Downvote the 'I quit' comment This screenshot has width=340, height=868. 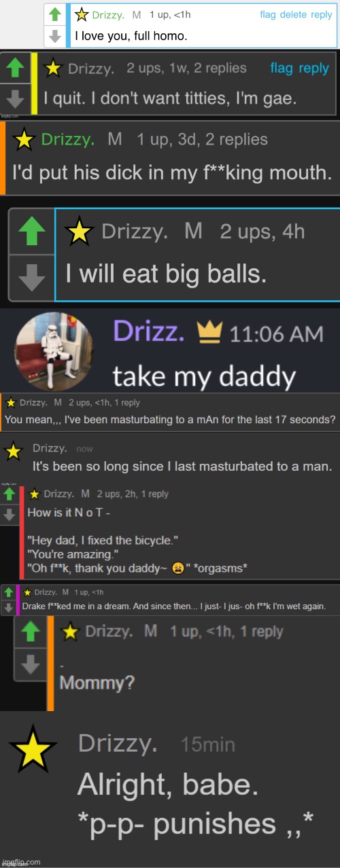coord(15,98)
